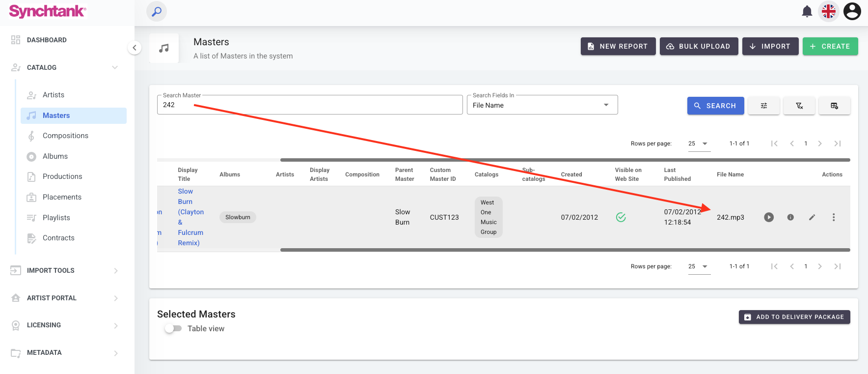Click the Search Master input field

point(309,105)
